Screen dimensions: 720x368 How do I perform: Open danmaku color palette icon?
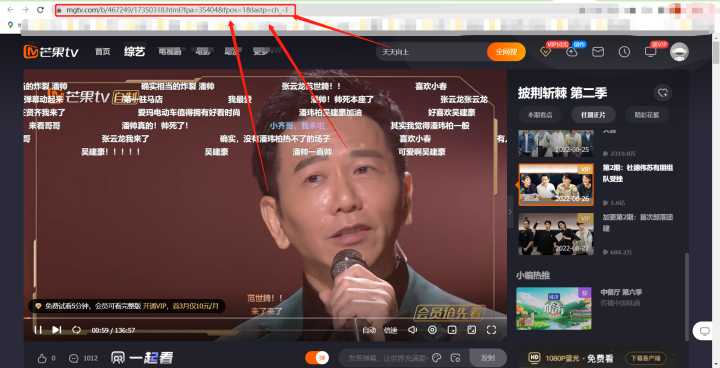pyautogui.click(x=437, y=358)
